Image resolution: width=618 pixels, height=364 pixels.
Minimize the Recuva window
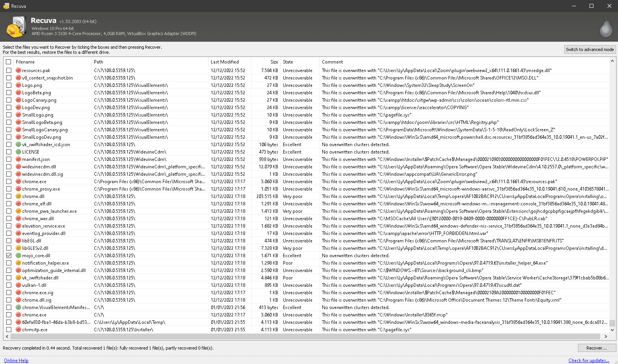(x=574, y=6)
